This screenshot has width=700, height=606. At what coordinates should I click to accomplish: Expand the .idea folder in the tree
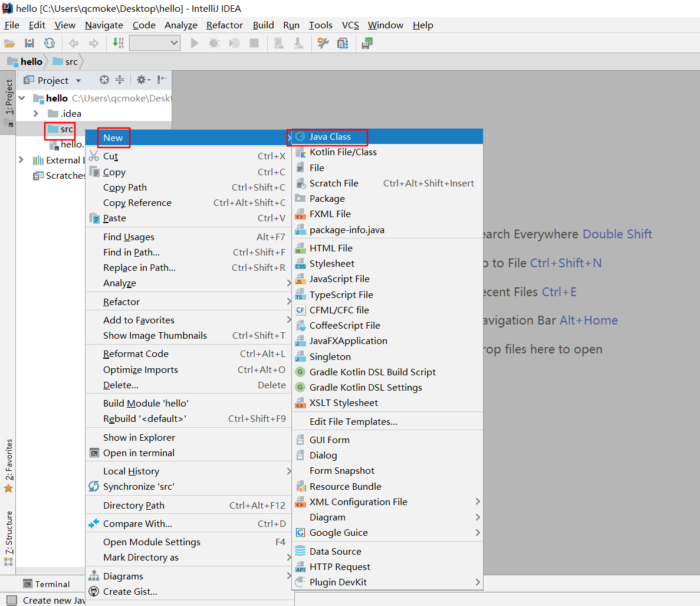click(x=36, y=113)
